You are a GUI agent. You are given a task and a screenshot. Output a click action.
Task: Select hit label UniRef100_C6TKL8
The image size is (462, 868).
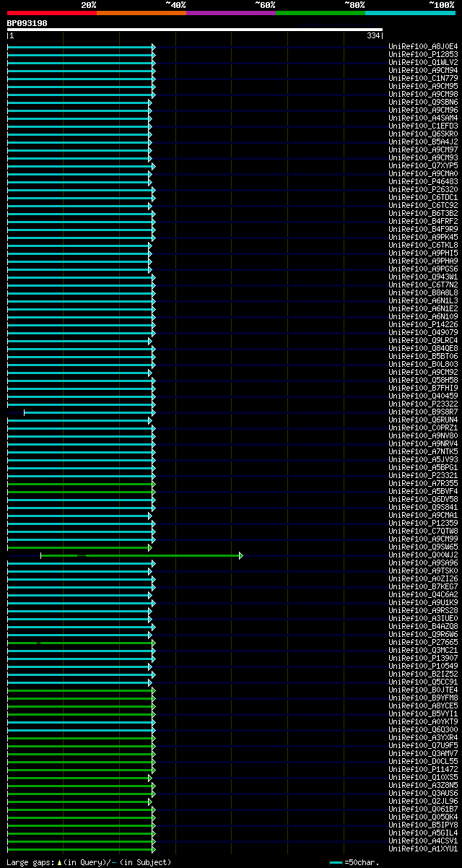(423, 245)
